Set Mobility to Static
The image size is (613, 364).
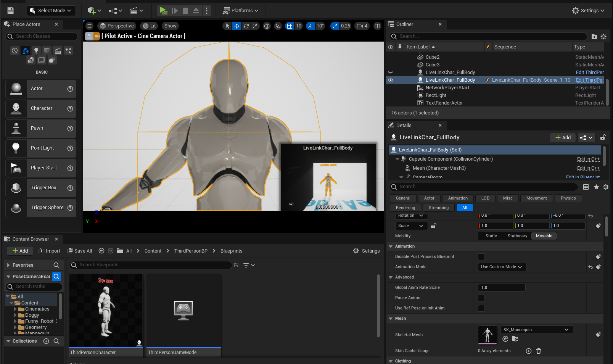(x=491, y=236)
